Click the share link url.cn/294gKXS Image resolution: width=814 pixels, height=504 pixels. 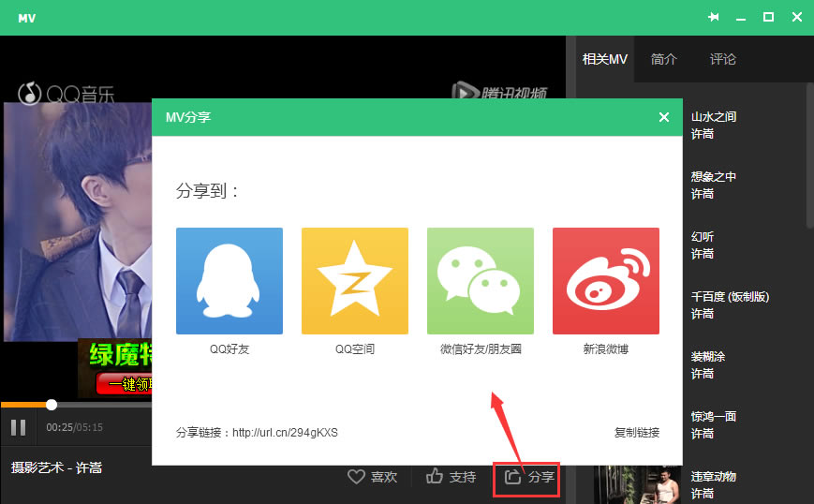tap(285, 433)
